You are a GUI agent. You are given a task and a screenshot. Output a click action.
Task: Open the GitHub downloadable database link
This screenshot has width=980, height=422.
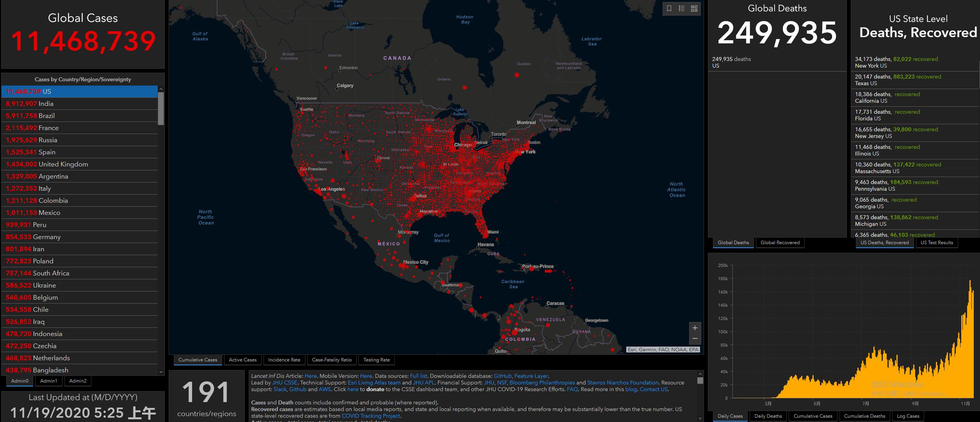click(x=502, y=376)
